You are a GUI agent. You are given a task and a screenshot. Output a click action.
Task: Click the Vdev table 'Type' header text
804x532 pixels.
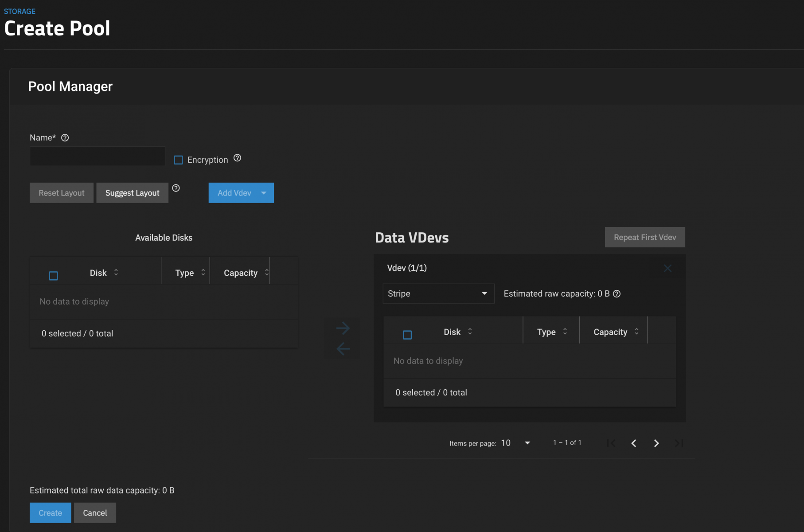(546, 332)
